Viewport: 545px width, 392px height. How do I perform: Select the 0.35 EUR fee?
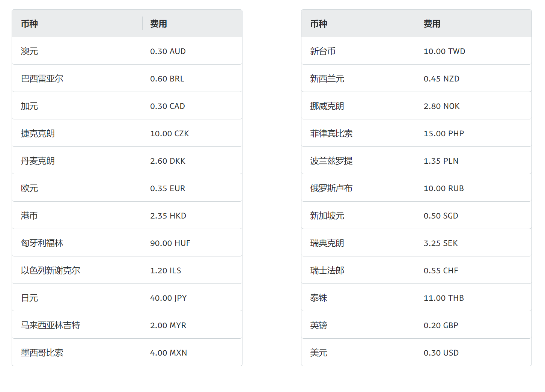click(168, 188)
